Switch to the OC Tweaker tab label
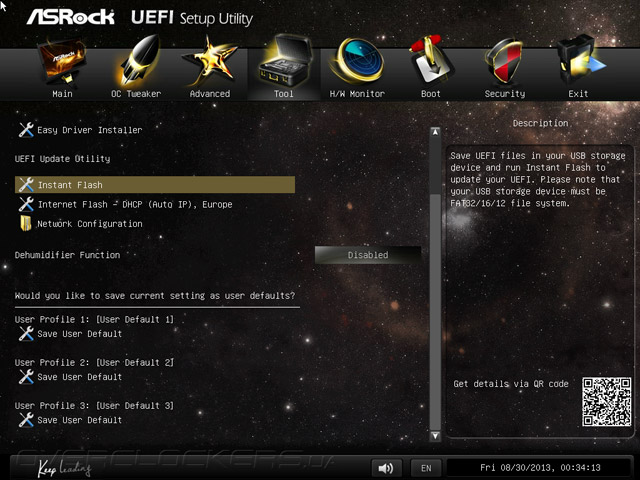The image size is (640, 480). [136, 94]
